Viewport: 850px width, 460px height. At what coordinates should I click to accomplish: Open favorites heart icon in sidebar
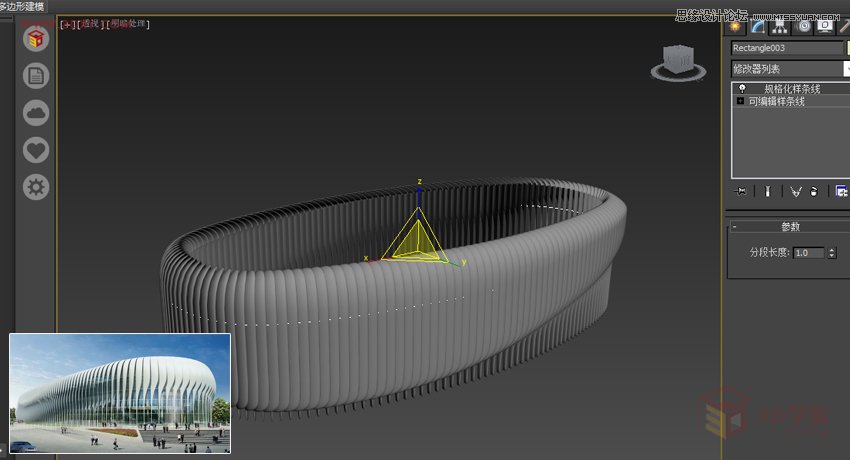click(x=36, y=150)
